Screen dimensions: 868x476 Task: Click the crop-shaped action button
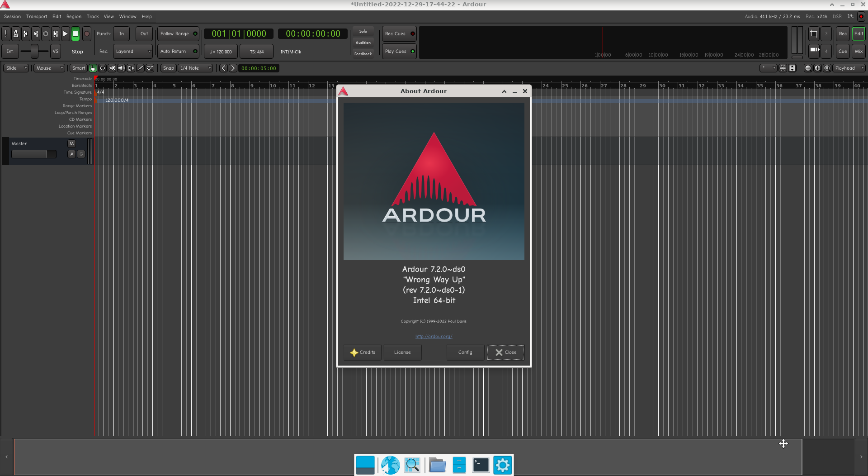[814, 33]
